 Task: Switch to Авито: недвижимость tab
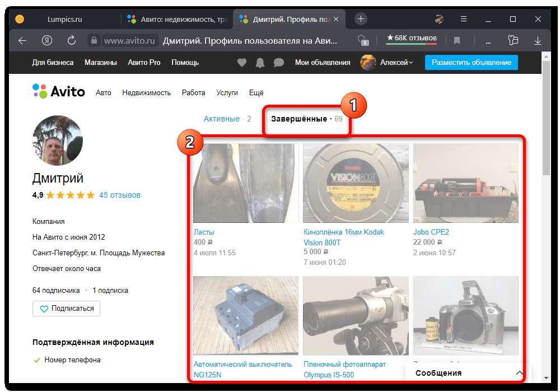coord(178,19)
